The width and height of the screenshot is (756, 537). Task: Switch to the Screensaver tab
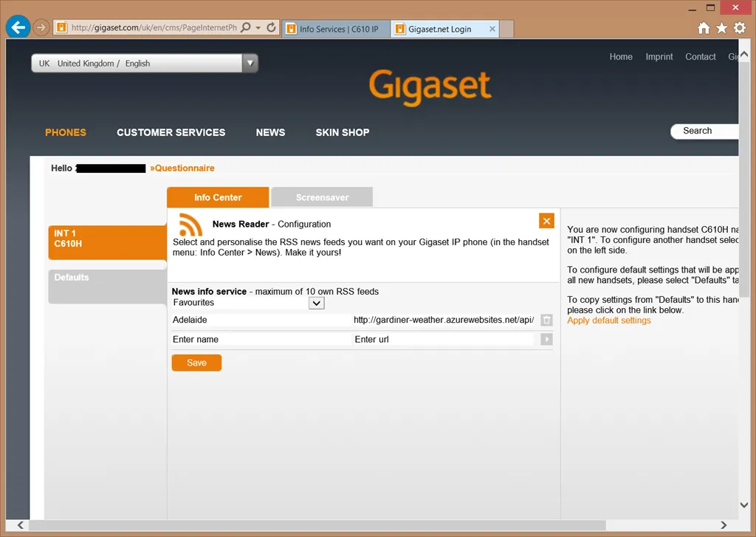click(x=322, y=197)
